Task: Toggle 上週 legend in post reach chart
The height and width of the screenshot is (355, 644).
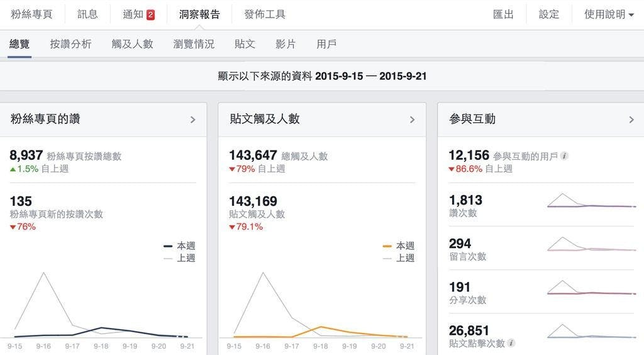Action: point(399,258)
